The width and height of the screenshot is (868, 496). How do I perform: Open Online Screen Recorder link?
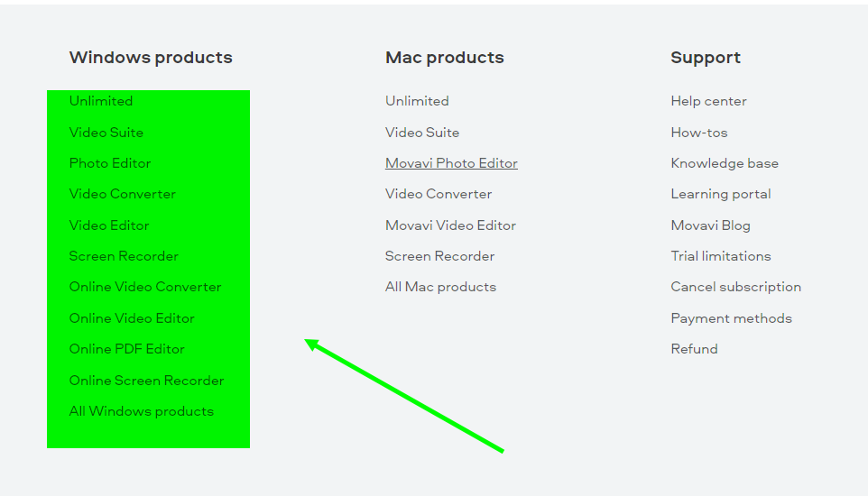tap(147, 381)
